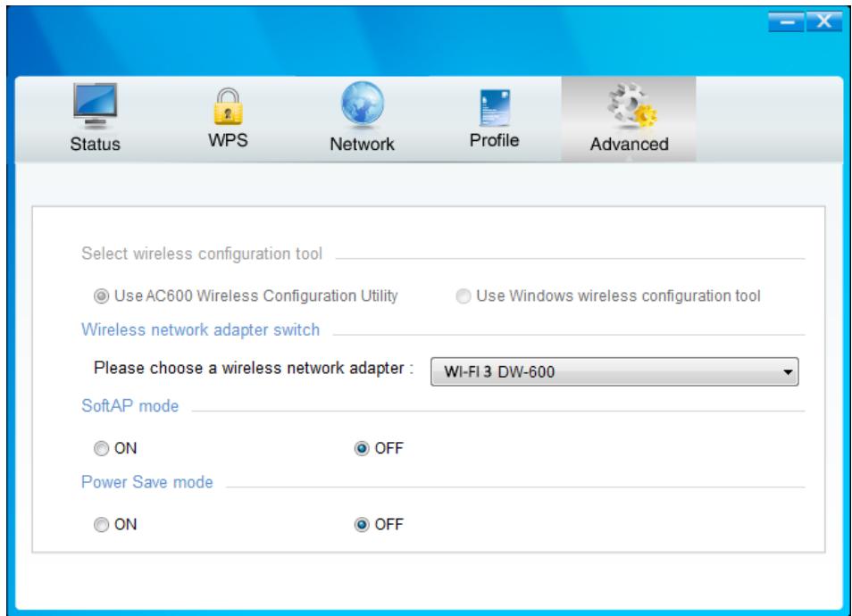The height and width of the screenshot is (616, 852).
Task: Click Select wireless configuration tool heading
Action: pos(202,254)
